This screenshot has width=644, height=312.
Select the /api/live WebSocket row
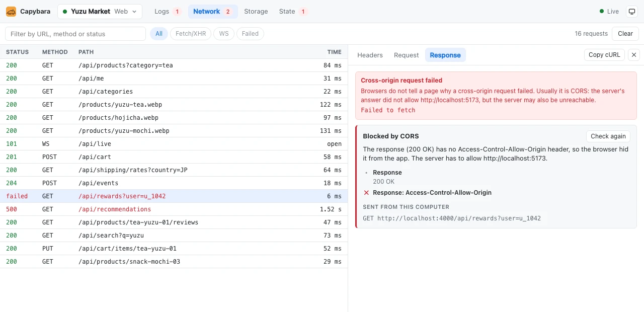point(174,144)
